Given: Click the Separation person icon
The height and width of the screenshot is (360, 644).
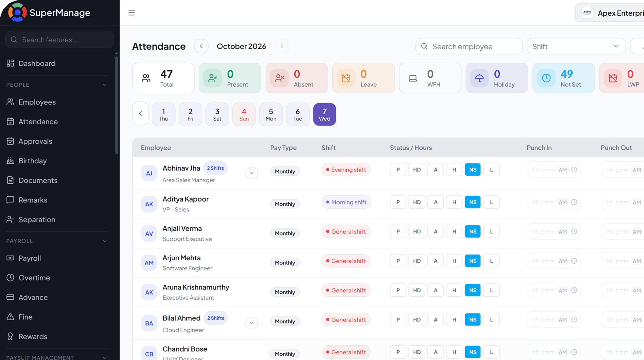Looking at the screenshot, I should coord(10,219).
